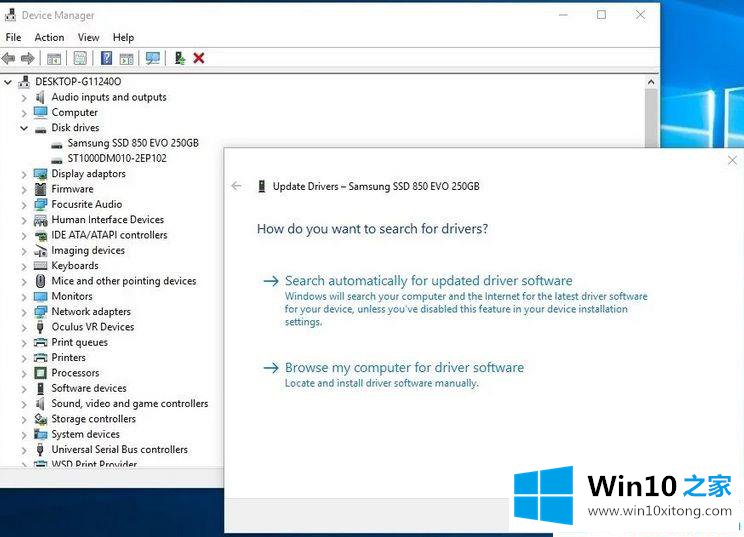The width and height of the screenshot is (744, 537).
Task: Click back arrow in Update Drivers dialog
Action: pyautogui.click(x=236, y=186)
